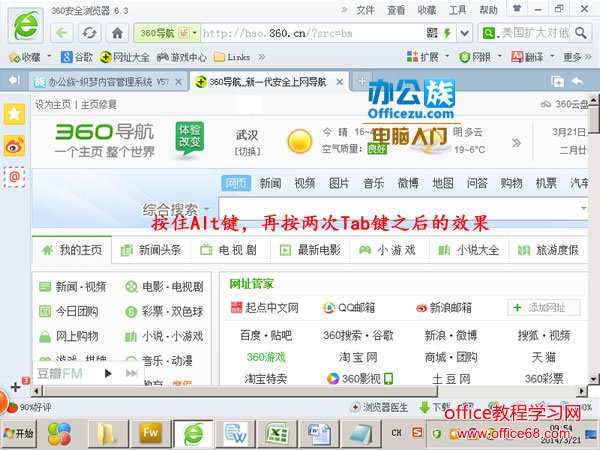
Task: Open Fireworks from the taskbar
Action: [x=150, y=433]
